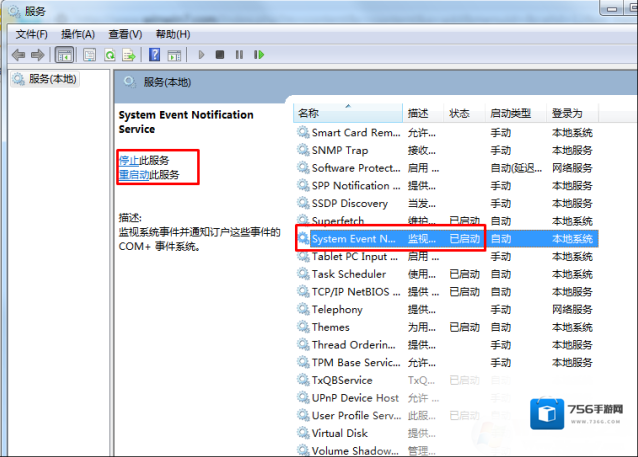This screenshot has width=638, height=457.
Task: Select the Superfetch service in list
Action: coord(338,221)
